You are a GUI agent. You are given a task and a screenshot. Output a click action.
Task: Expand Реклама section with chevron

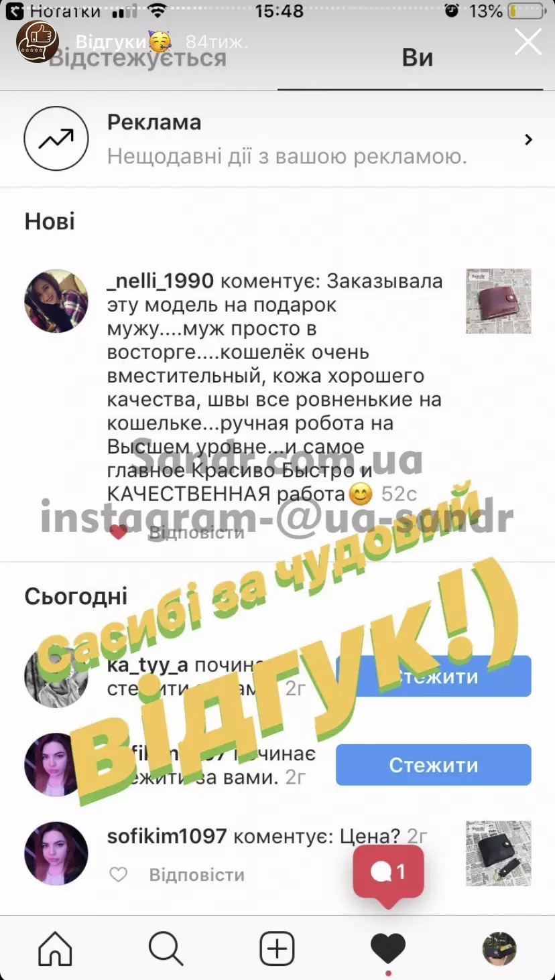coord(529,139)
